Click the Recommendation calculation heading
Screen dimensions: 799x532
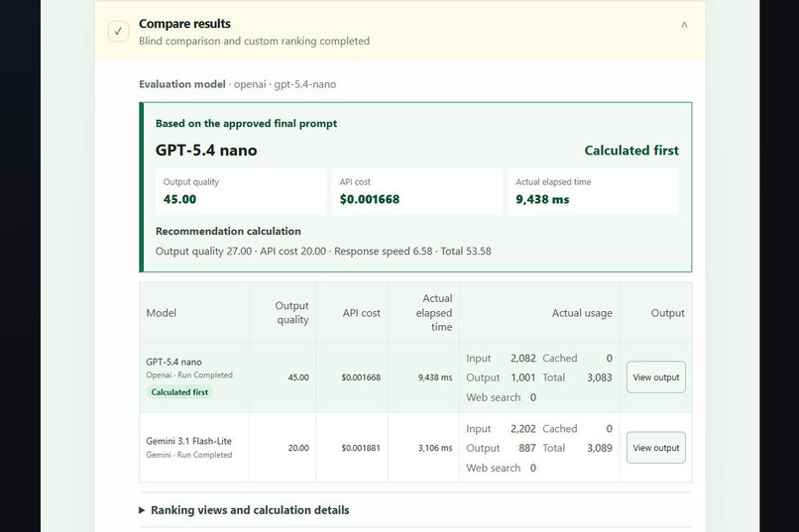pos(228,231)
